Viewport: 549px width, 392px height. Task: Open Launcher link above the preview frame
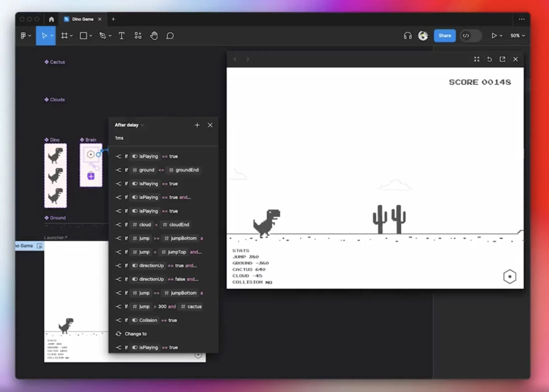tap(55, 237)
